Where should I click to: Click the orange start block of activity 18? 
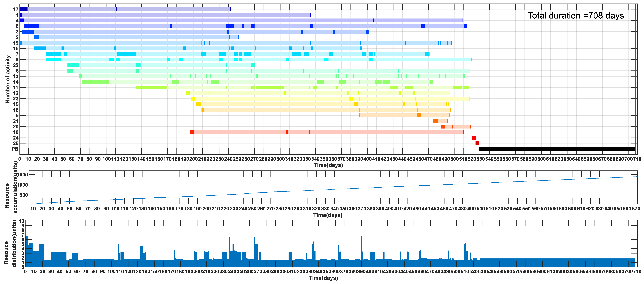coord(203,110)
